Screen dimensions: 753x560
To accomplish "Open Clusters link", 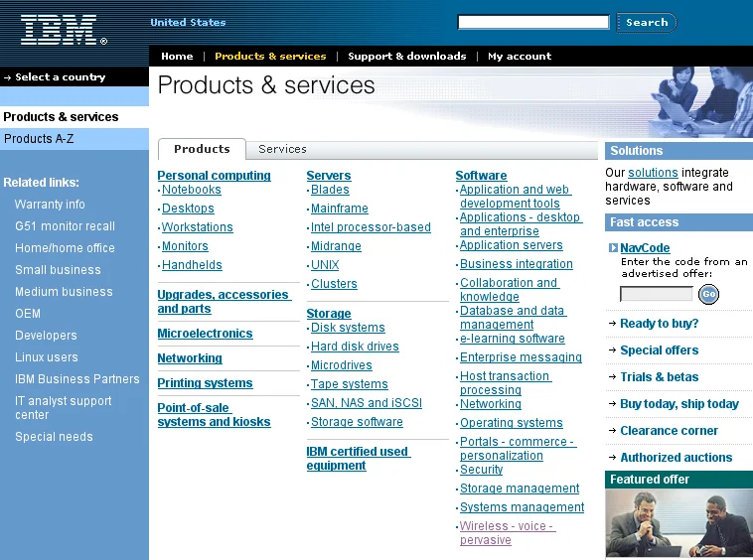I will click(x=334, y=284).
